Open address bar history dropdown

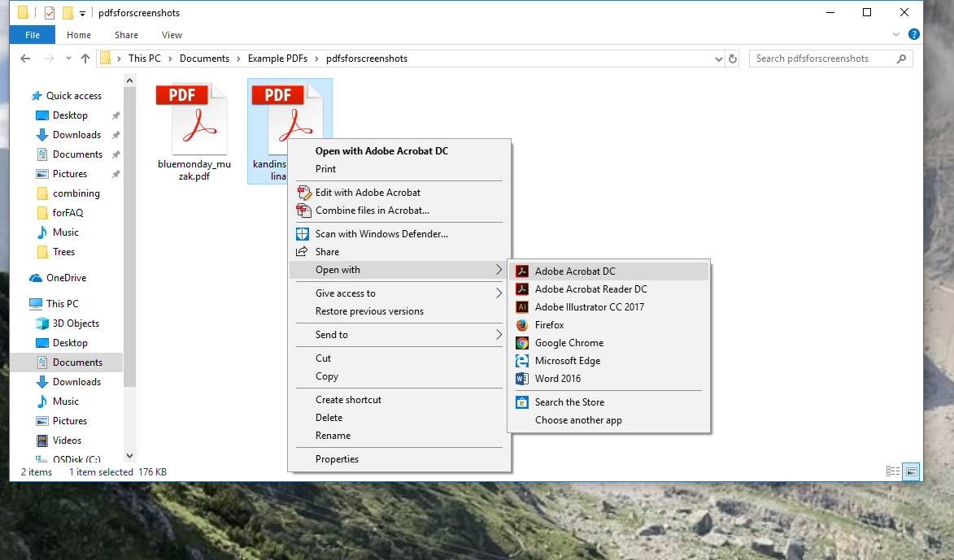tap(718, 59)
